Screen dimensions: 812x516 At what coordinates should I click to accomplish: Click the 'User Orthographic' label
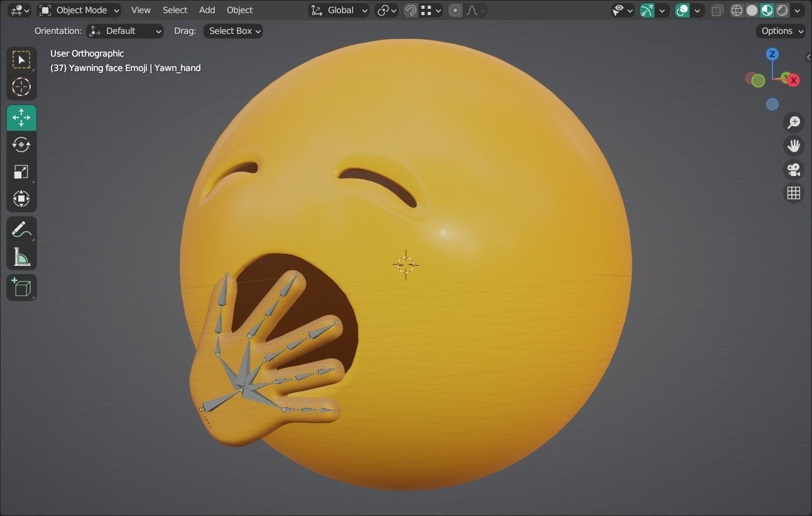pyautogui.click(x=87, y=53)
